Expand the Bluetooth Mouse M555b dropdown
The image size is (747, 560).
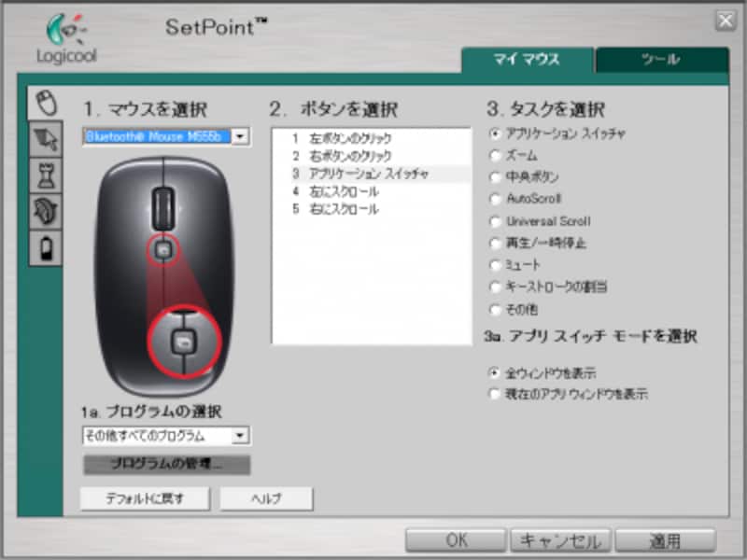(x=241, y=136)
